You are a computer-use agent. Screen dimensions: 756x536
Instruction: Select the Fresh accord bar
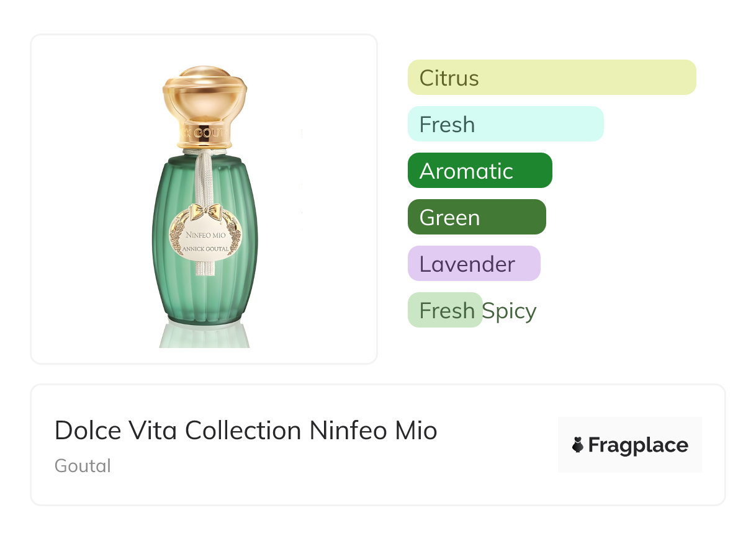click(x=505, y=124)
